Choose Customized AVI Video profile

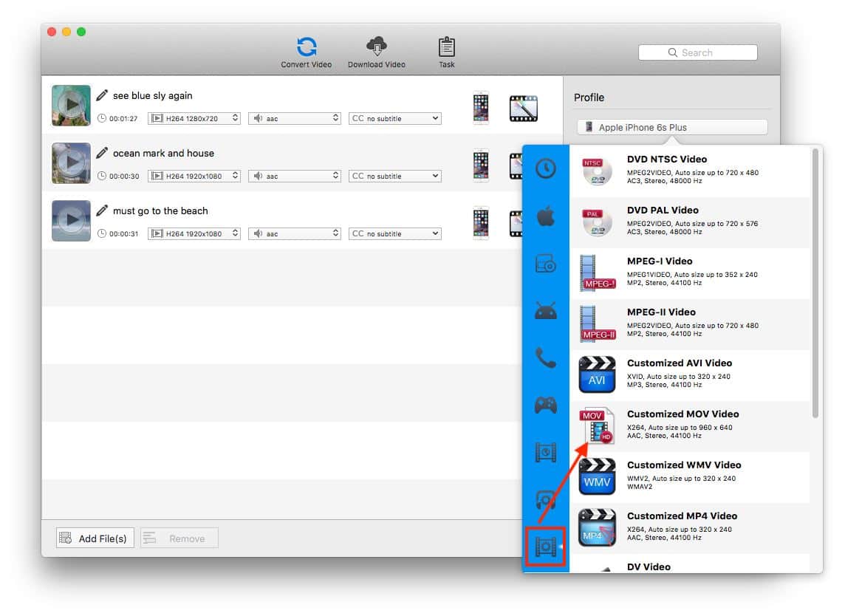coord(690,375)
